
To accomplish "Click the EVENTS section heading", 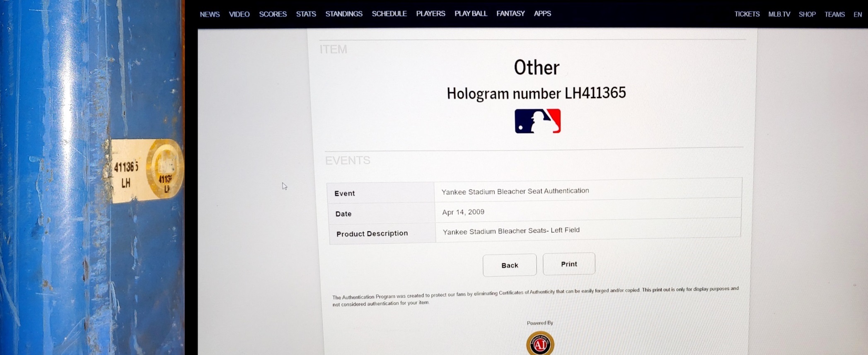I will pyautogui.click(x=348, y=160).
